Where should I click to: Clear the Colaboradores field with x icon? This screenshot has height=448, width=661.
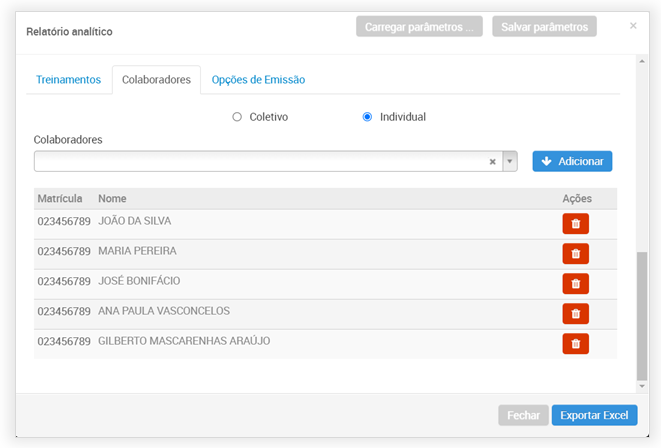(492, 162)
